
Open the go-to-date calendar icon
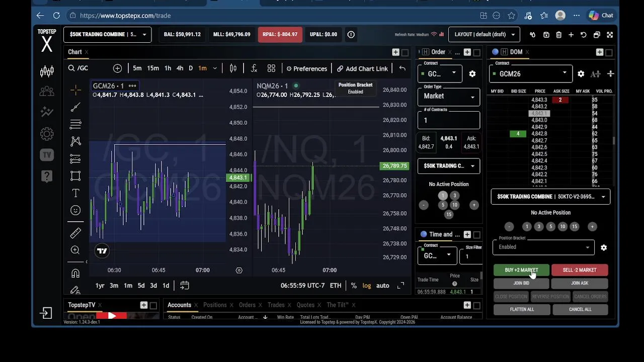pyautogui.click(x=185, y=286)
